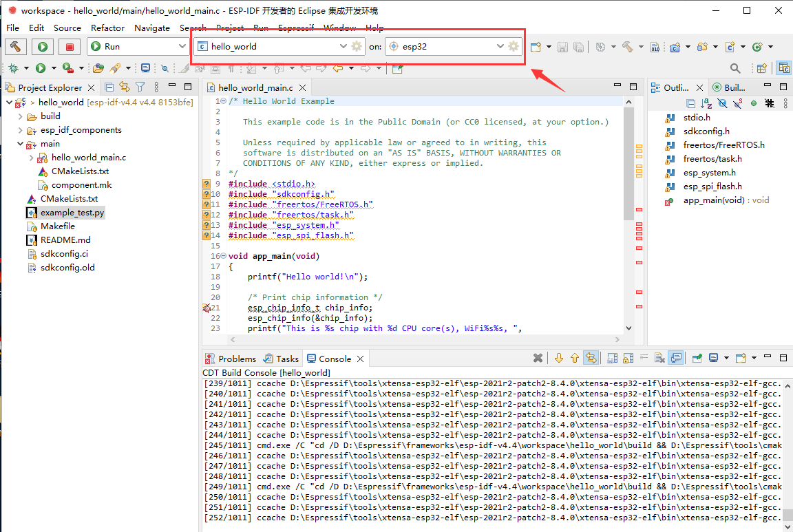Click the Last Edit Location yellow back arrow
Viewport: 793px width, 532px height.
pyautogui.click(x=338, y=67)
